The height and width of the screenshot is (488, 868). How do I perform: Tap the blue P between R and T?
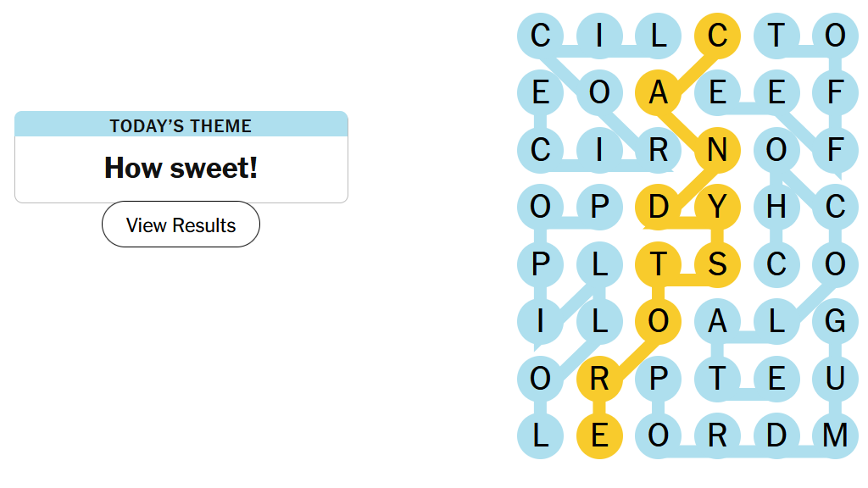658,379
